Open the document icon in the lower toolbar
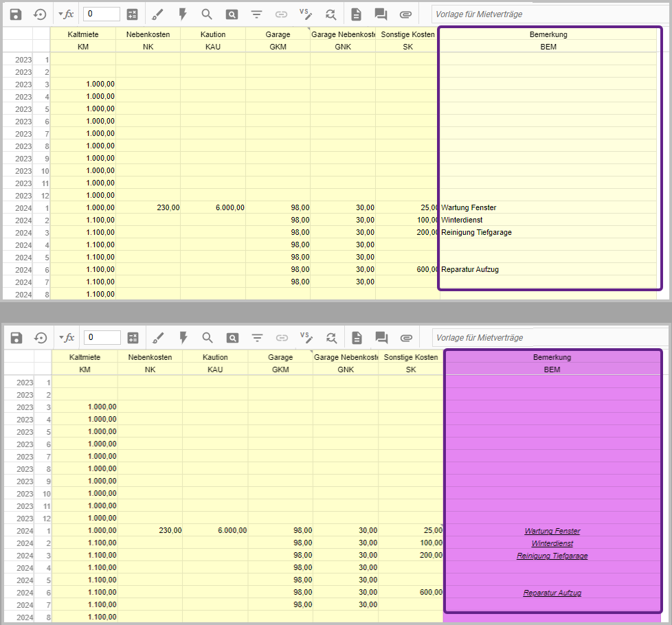672x625 pixels. pos(357,337)
